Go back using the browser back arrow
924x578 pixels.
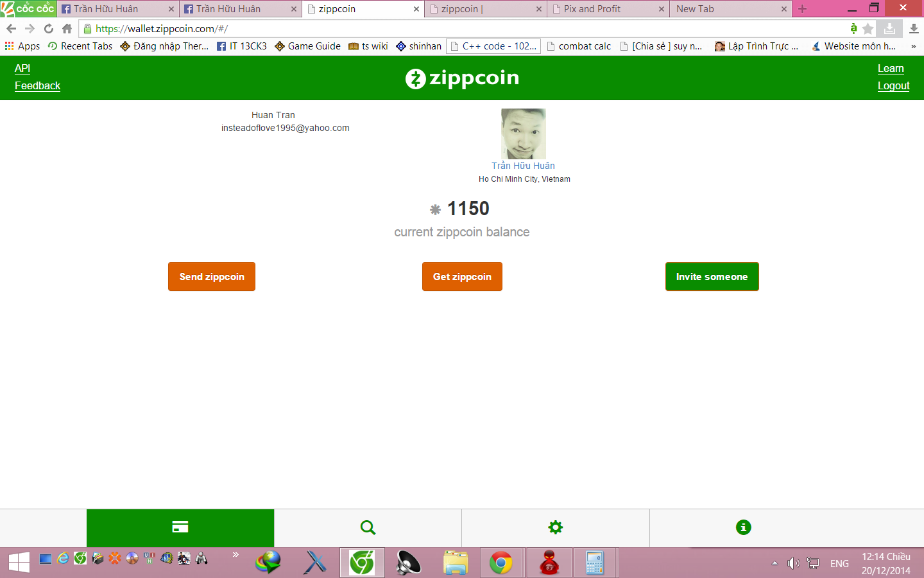tap(11, 29)
